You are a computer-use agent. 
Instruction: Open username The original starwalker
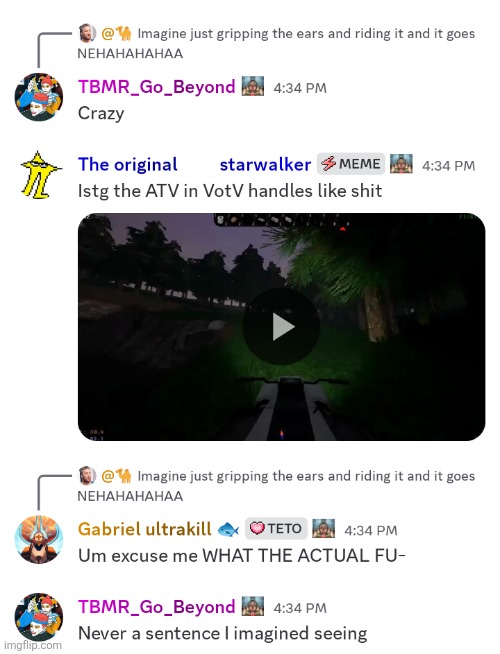pos(194,164)
